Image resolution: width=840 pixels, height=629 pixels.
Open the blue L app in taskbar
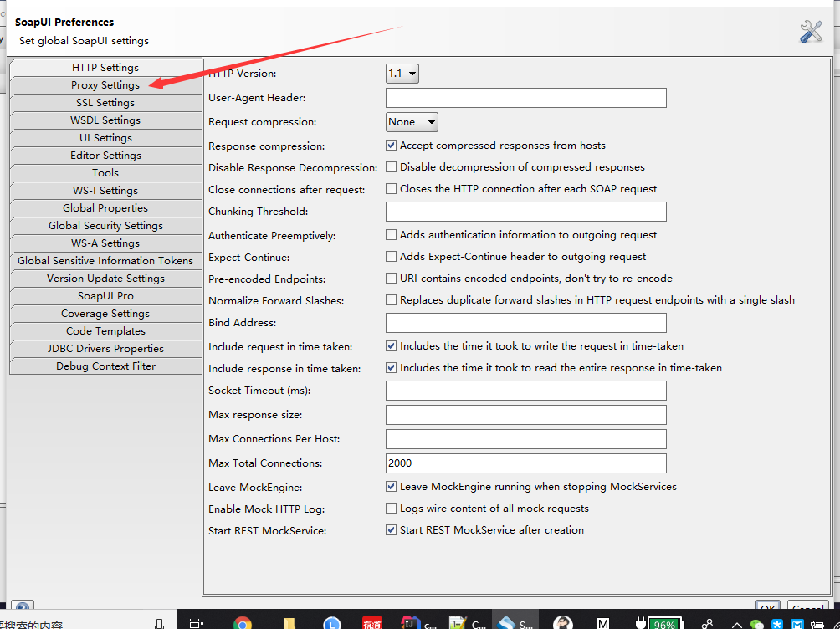coord(332,622)
